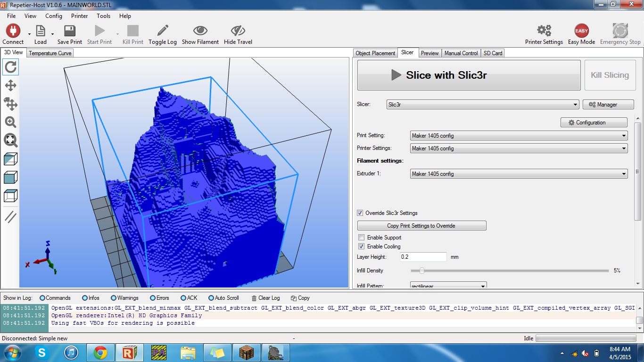Click Copy Print Settings to Override

tap(421, 226)
